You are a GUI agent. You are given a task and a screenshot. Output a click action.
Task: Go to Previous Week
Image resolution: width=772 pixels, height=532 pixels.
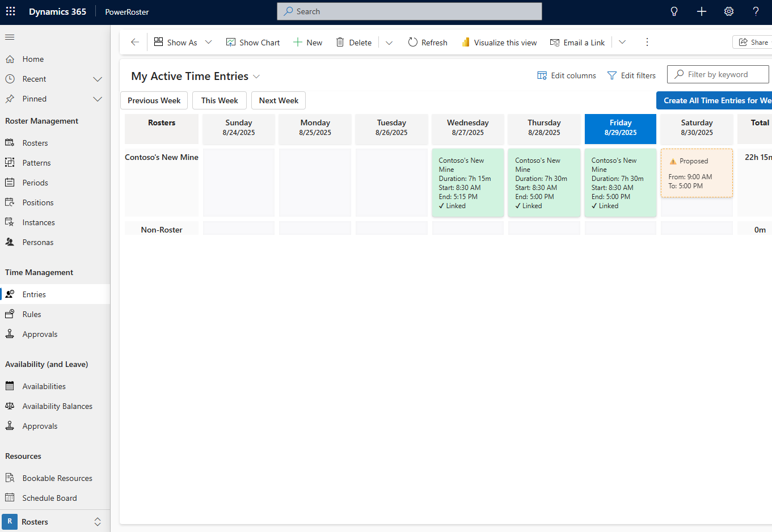(154, 100)
